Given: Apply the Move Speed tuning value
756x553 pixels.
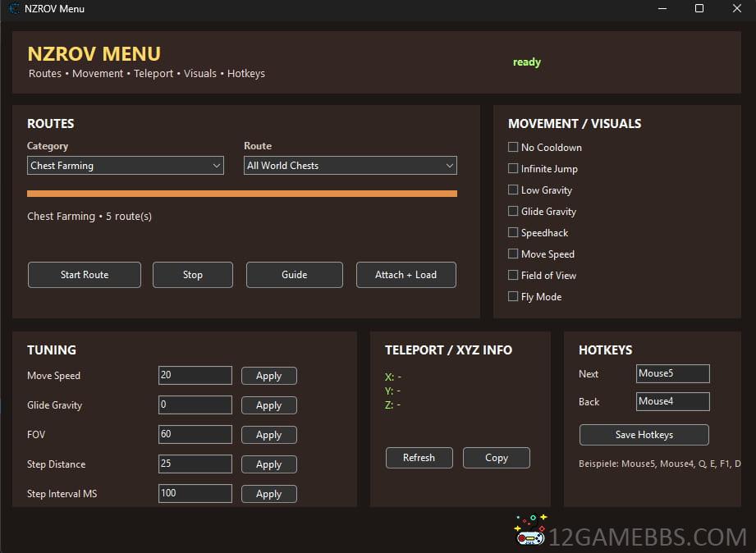Looking at the screenshot, I should (269, 376).
